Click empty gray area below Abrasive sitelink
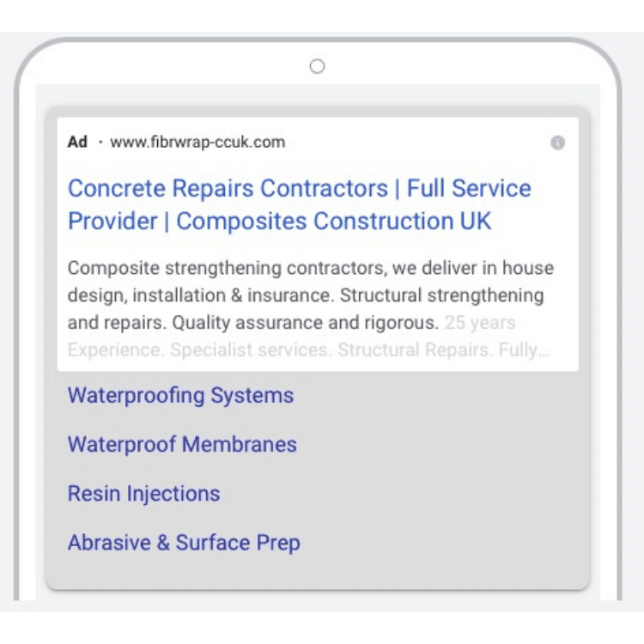This screenshot has width=644, height=644. pyautogui.click(x=318, y=571)
